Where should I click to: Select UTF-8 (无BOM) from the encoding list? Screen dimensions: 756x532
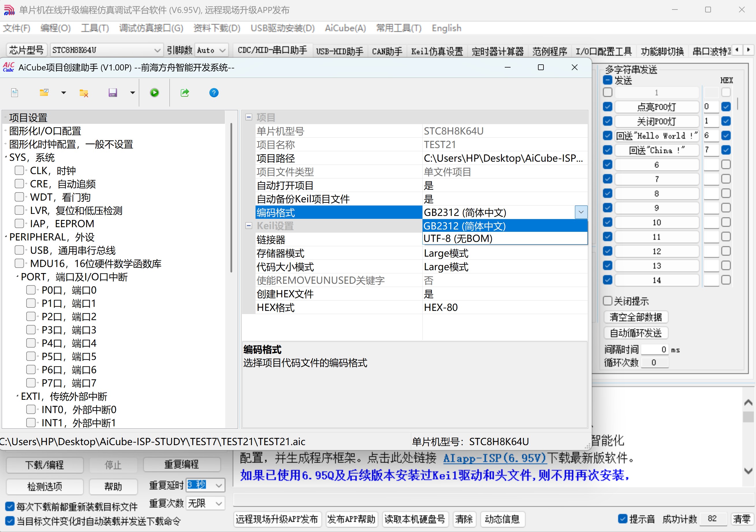[x=505, y=238]
